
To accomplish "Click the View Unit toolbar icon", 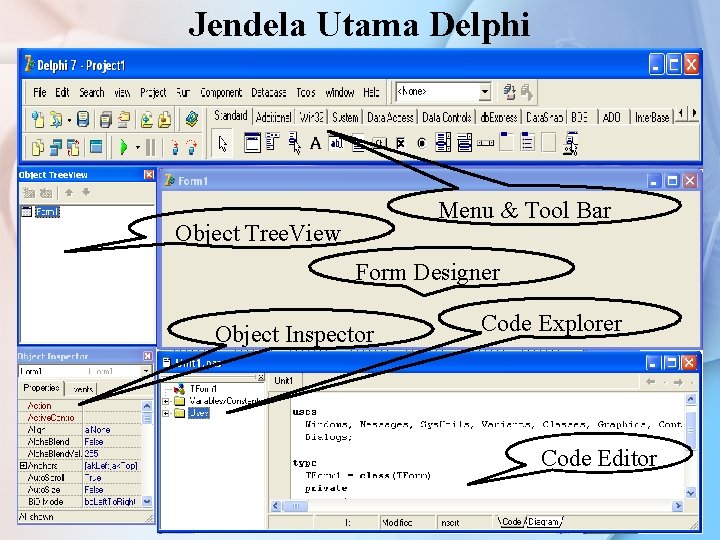I will 38,147.
